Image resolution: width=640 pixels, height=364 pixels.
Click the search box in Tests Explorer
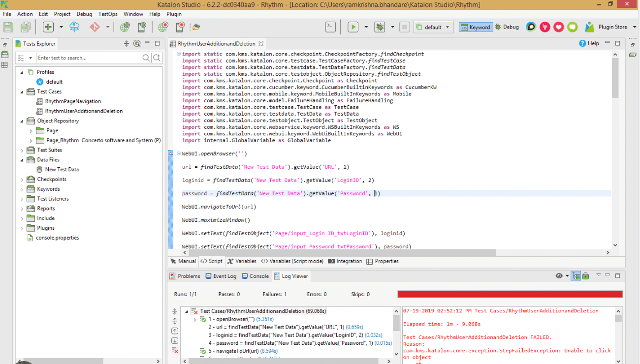point(89,58)
